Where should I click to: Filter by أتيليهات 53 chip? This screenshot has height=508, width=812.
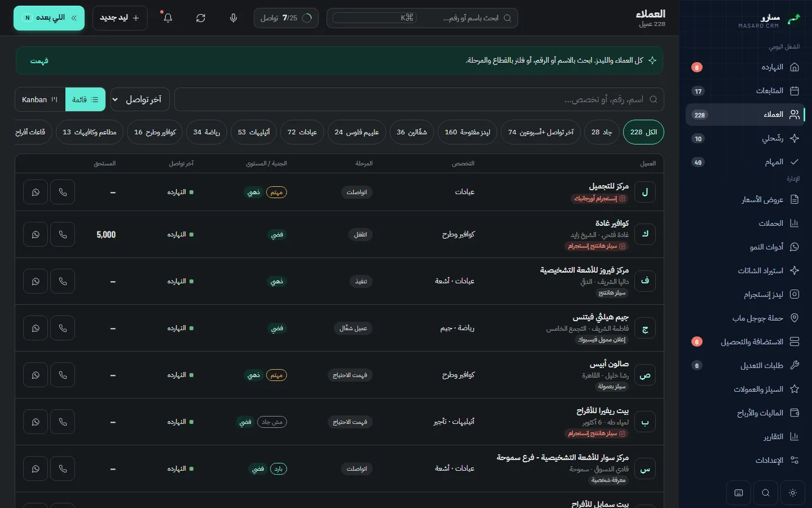tap(254, 132)
